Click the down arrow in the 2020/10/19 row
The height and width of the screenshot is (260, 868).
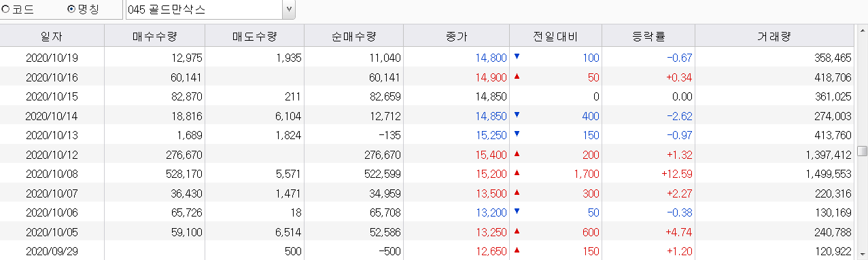tap(517, 56)
